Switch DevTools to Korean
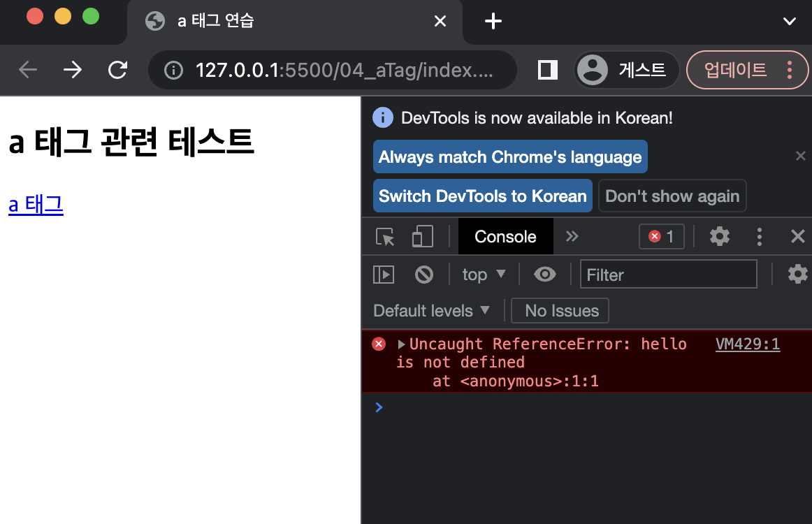The height and width of the screenshot is (524, 812). (x=483, y=196)
